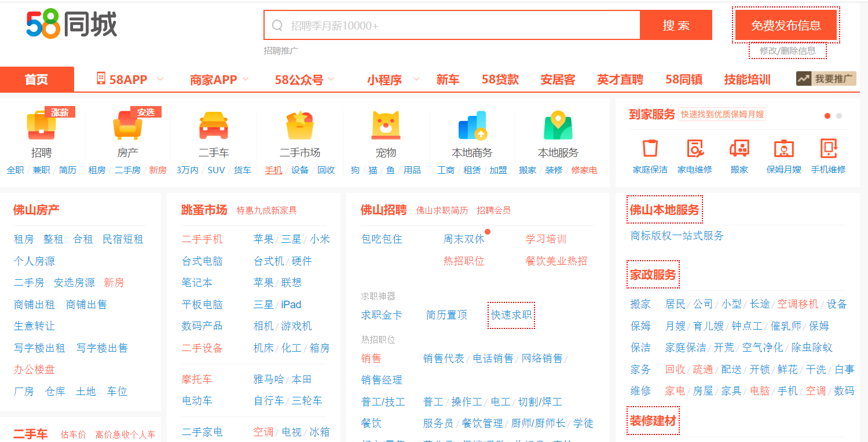Click the 搜索 button
Screen dimensions: 868x442
click(676, 25)
